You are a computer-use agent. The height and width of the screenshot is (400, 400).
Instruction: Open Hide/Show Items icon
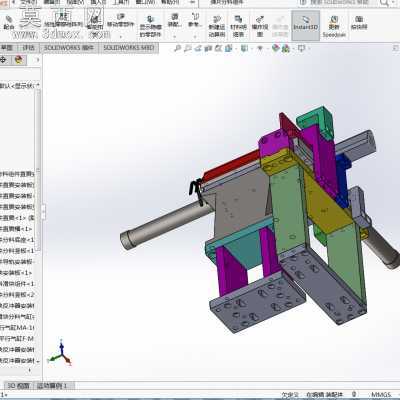click(260, 49)
